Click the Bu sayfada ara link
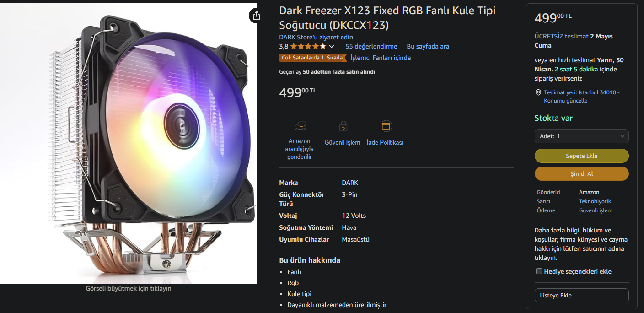 click(428, 46)
